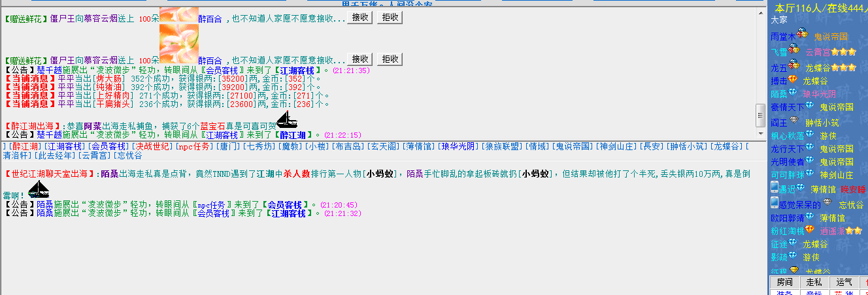Click 僵尸王 in the topmost gift message

(x=63, y=19)
